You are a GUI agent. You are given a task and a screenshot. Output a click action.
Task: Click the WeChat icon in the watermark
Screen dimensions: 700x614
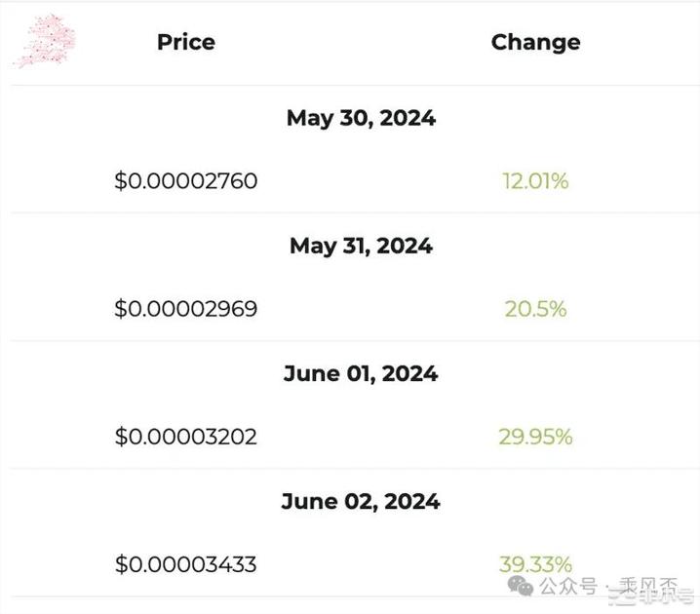click(x=521, y=586)
